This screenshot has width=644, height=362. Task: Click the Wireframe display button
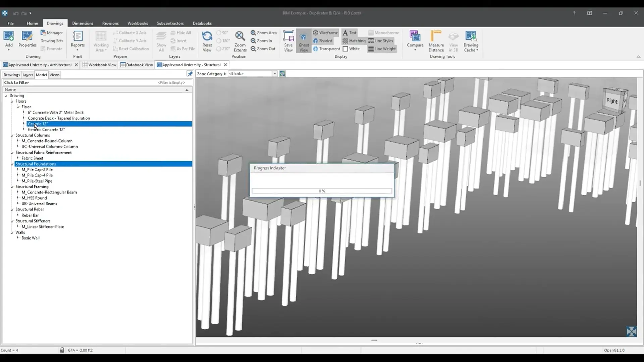click(x=325, y=33)
